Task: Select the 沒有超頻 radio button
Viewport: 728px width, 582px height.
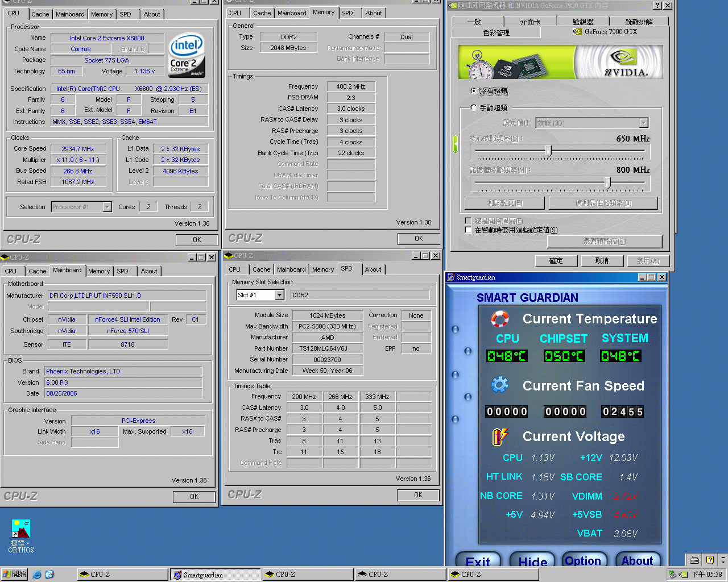Action: [473, 91]
